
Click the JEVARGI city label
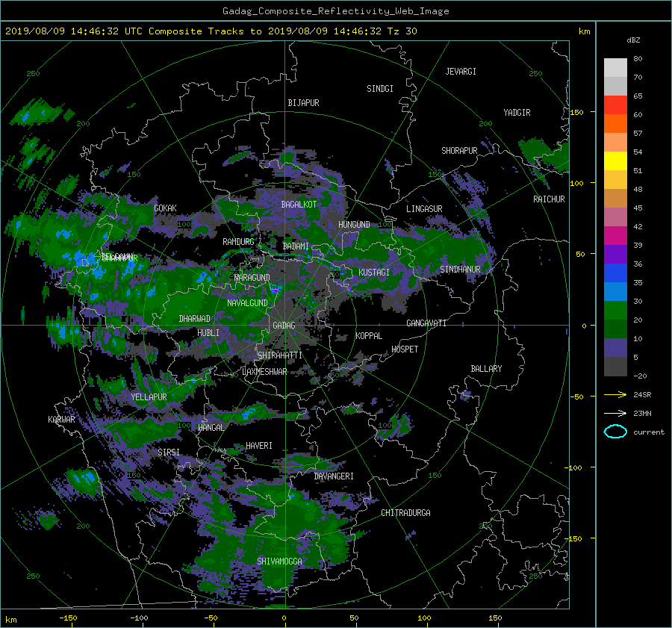coord(461,72)
